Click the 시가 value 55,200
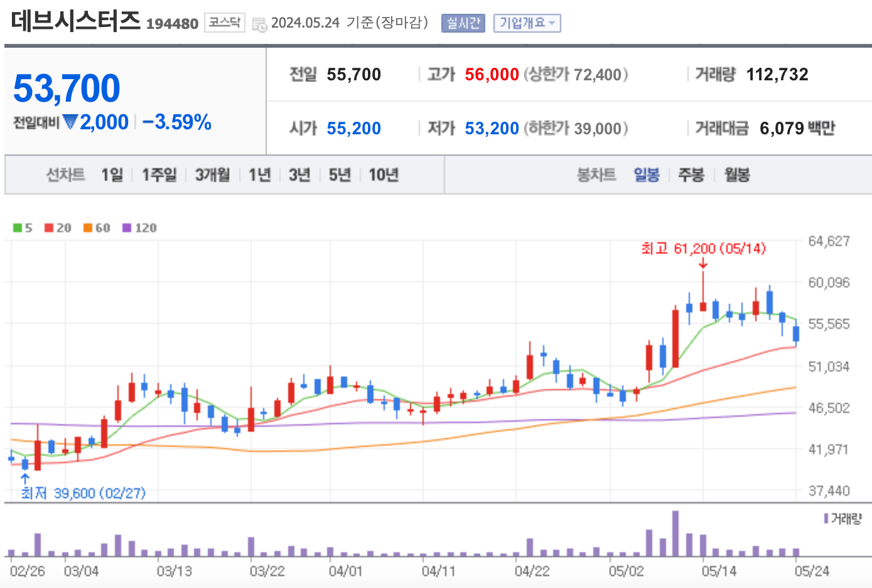 coord(353,129)
